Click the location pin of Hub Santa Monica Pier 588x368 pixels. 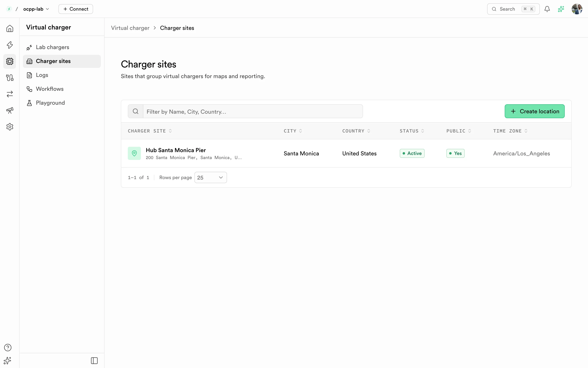point(134,153)
